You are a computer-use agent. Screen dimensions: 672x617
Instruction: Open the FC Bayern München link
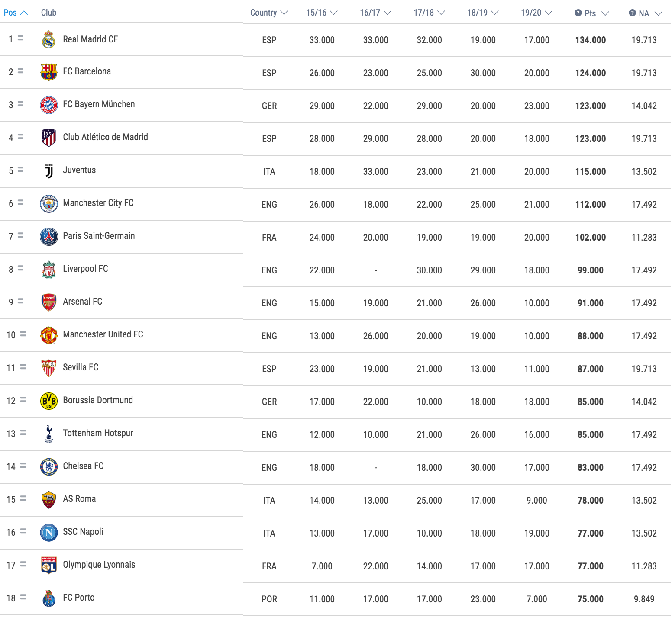click(99, 104)
